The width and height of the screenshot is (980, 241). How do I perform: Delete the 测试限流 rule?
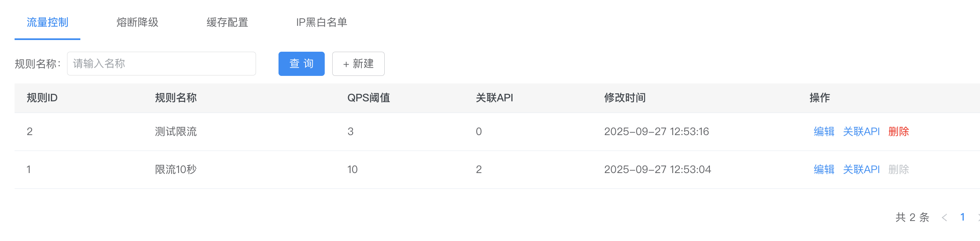[898, 132]
